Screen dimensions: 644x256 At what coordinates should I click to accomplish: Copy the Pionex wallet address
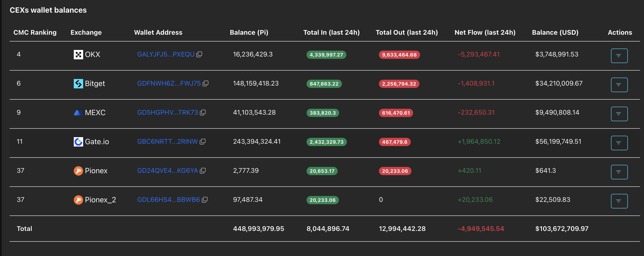pos(203,170)
